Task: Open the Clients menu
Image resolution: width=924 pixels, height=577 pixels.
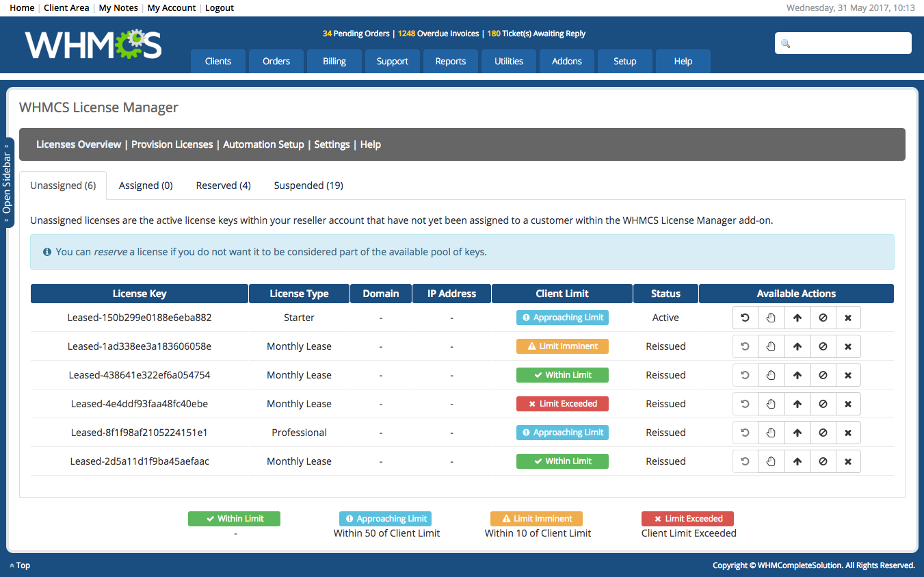Action: pos(218,61)
